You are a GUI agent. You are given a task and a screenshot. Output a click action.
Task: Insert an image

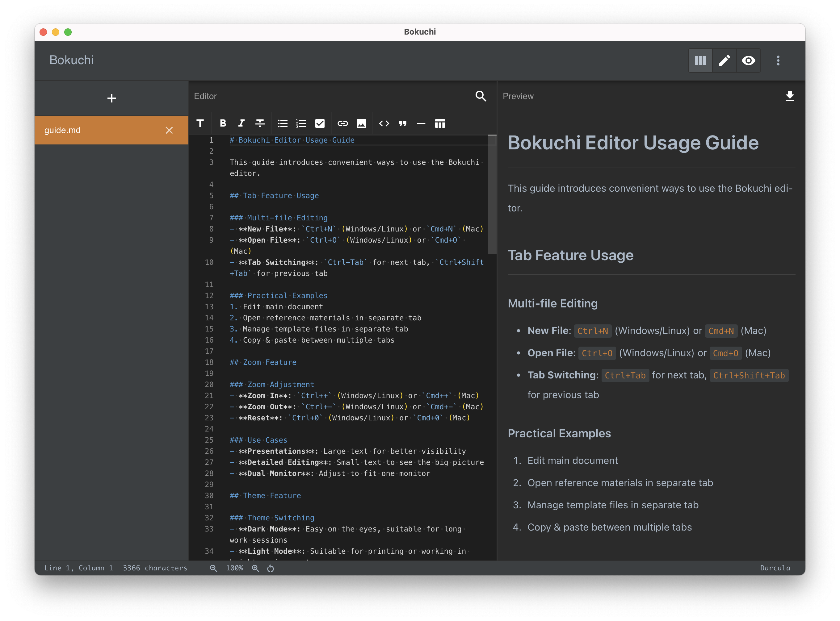tap(362, 123)
